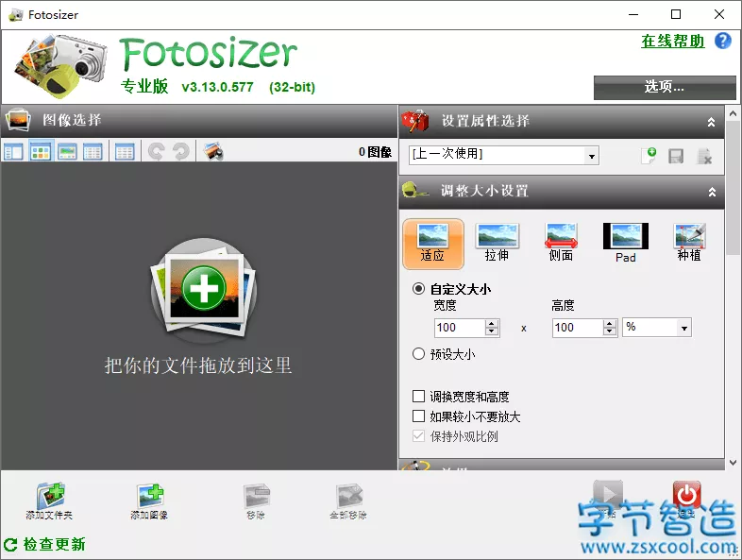Select the Pad resize mode
This screenshot has height=560, width=742.
click(626, 243)
